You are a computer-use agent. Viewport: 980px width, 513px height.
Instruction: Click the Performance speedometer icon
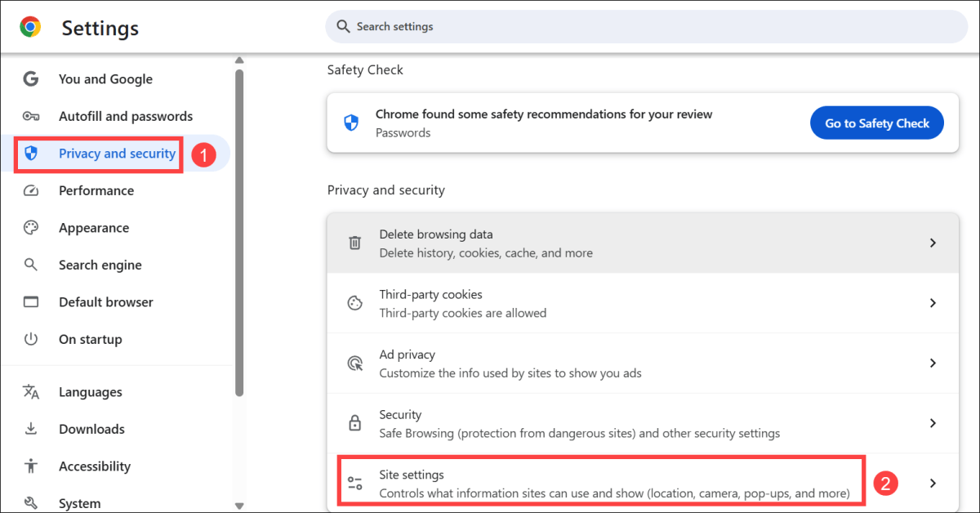(x=31, y=191)
